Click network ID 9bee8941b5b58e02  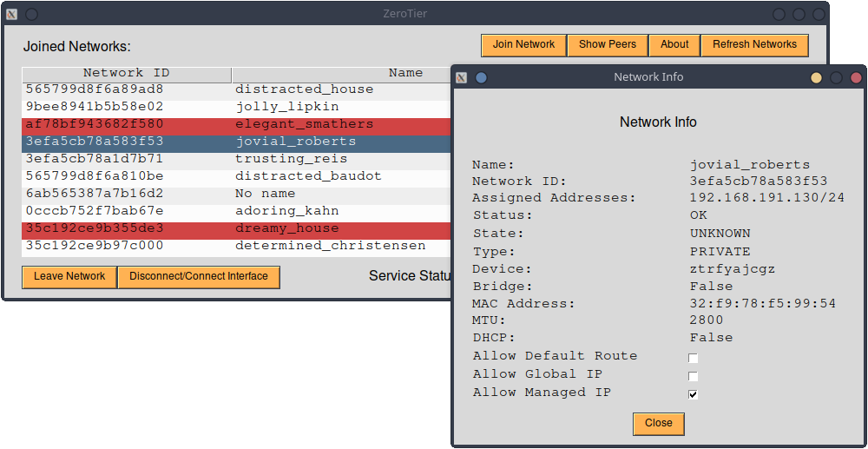point(95,107)
